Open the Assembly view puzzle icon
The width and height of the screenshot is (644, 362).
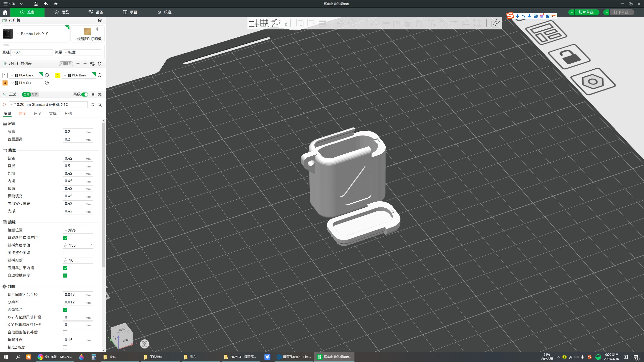click(495, 23)
